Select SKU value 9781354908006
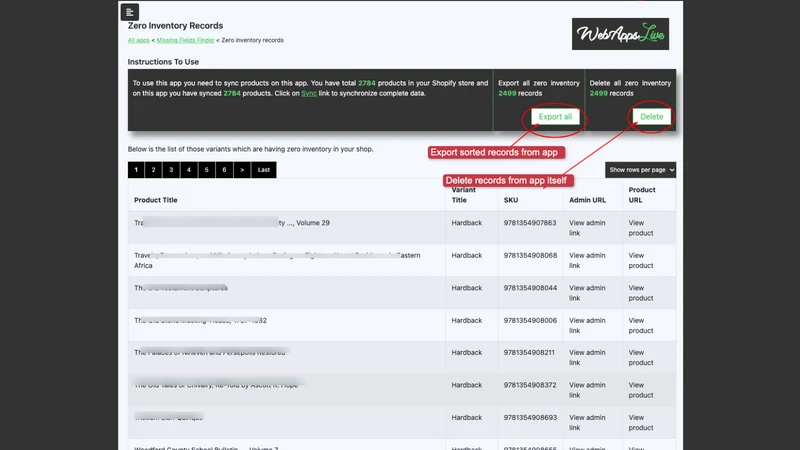 [x=530, y=320]
